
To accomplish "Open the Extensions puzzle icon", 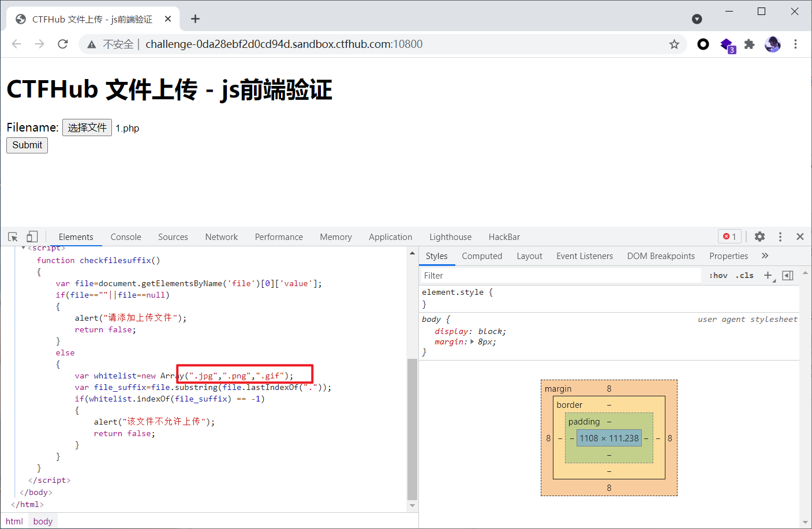I will 749,44.
